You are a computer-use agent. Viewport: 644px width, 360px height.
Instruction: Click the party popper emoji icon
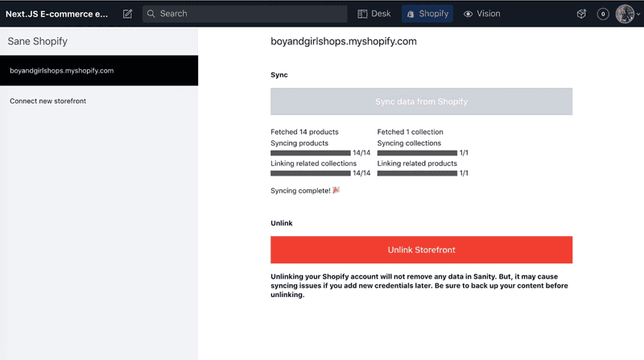336,190
